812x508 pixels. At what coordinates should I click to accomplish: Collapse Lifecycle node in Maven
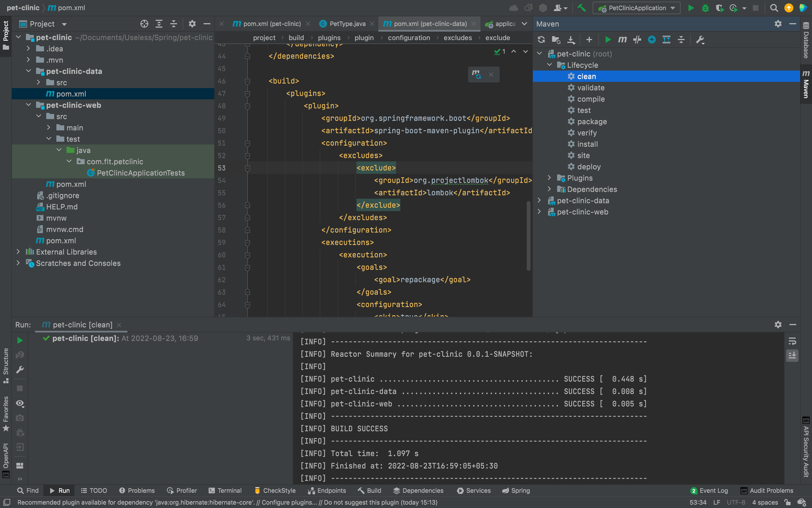pyautogui.click(x=550, y=65)
